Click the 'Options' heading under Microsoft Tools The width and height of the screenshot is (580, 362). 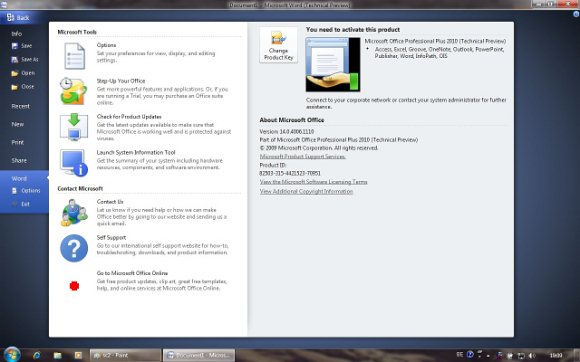(x=107, y=45)
